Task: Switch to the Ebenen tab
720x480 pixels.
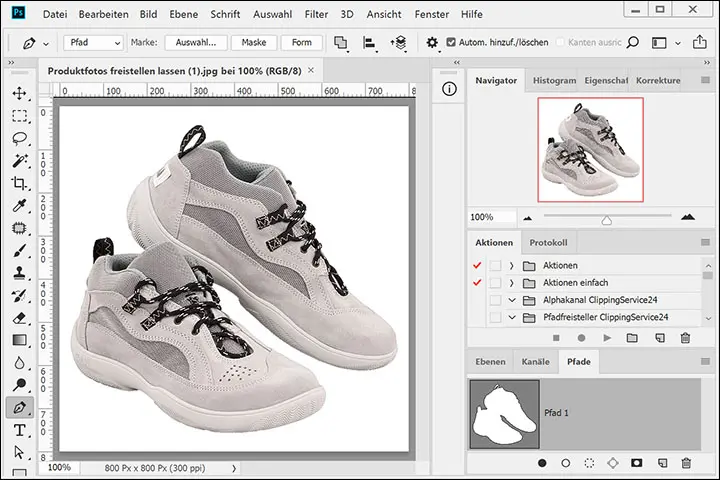Action: 490,361
